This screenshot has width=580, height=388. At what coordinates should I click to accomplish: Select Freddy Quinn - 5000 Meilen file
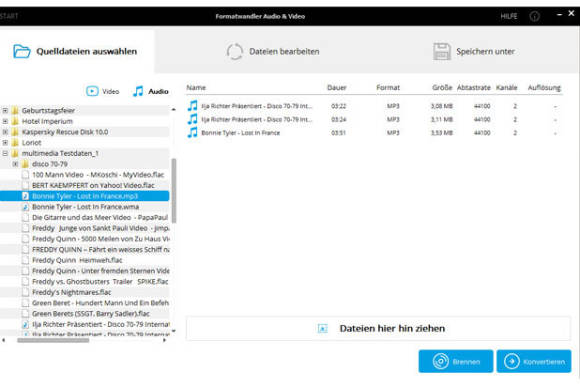pyautogui.click(x=100, y=239)
